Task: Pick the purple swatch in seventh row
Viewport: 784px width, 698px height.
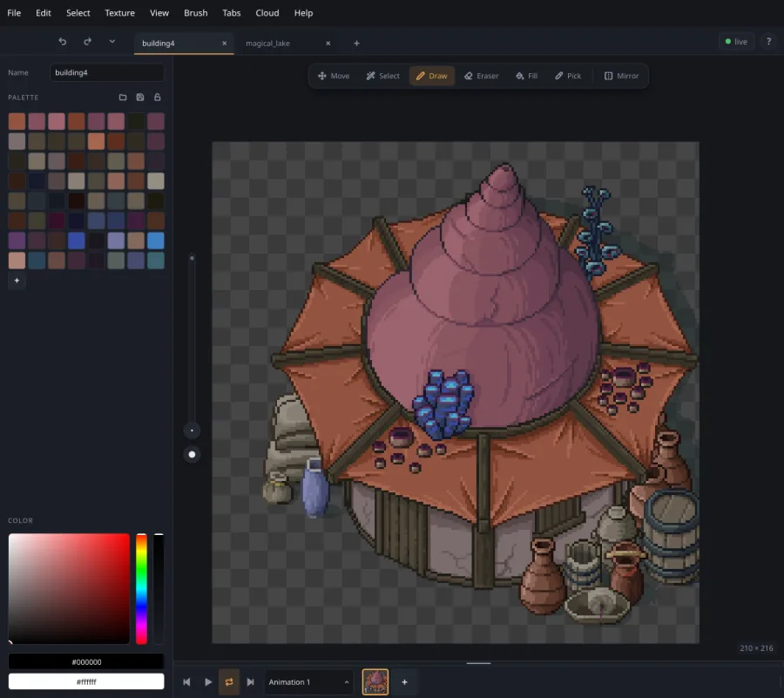Action: 17,241
